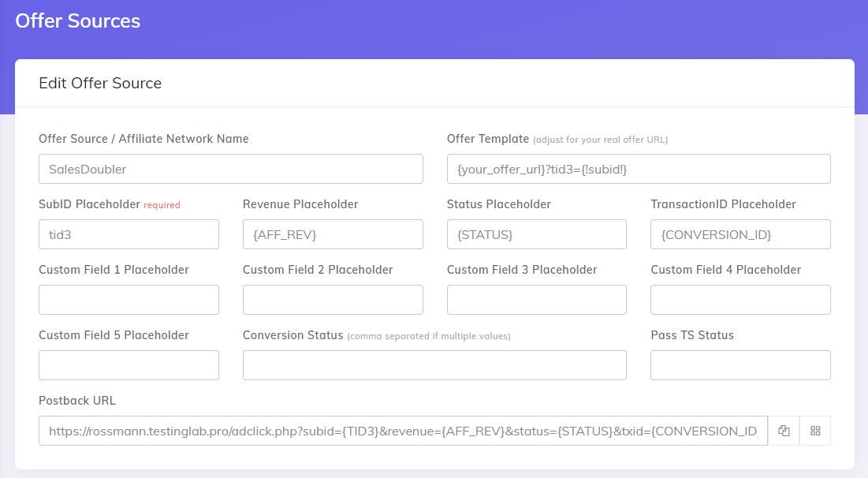Edit the TransactionID Placeholder field
The height and width of the screenshot is (478, 868).
click(741, 234)
